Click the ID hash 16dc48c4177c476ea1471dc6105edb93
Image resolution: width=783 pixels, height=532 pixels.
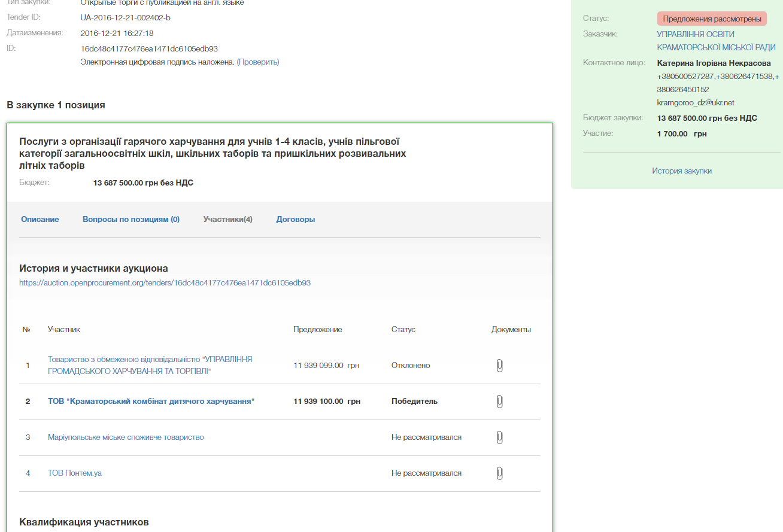[x=149, y=48]
